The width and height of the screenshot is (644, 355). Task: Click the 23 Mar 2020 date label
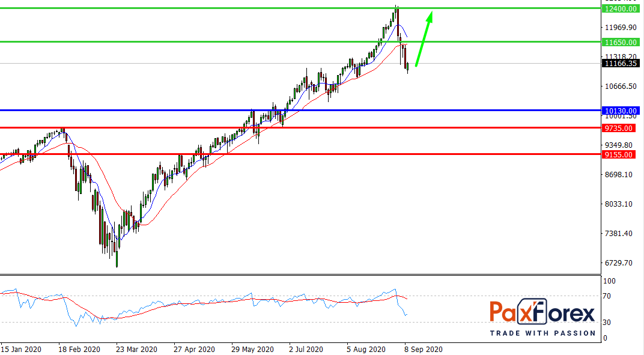click(x=136, y=349)
